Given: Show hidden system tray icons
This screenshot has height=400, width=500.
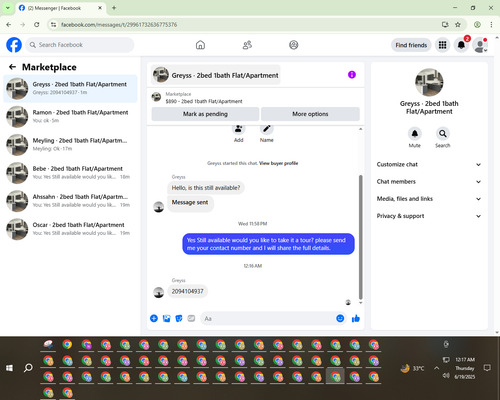Looking at the screenshot, I should pos(436,368).
